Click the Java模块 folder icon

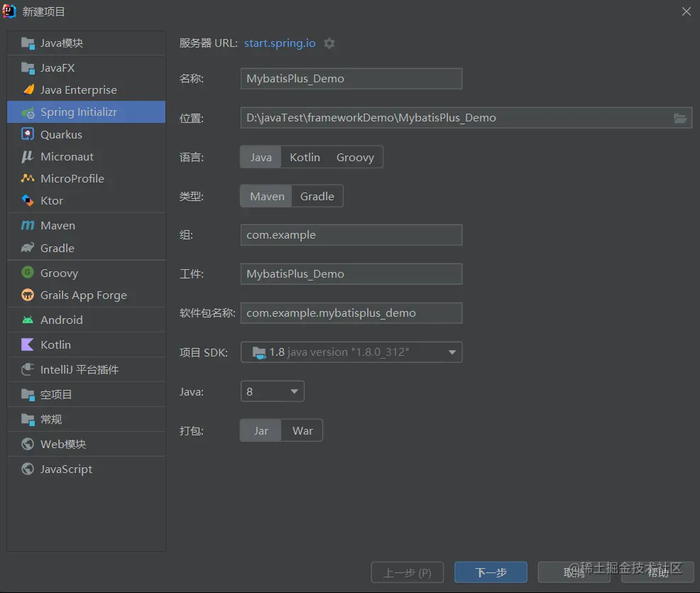pos(28,43)
